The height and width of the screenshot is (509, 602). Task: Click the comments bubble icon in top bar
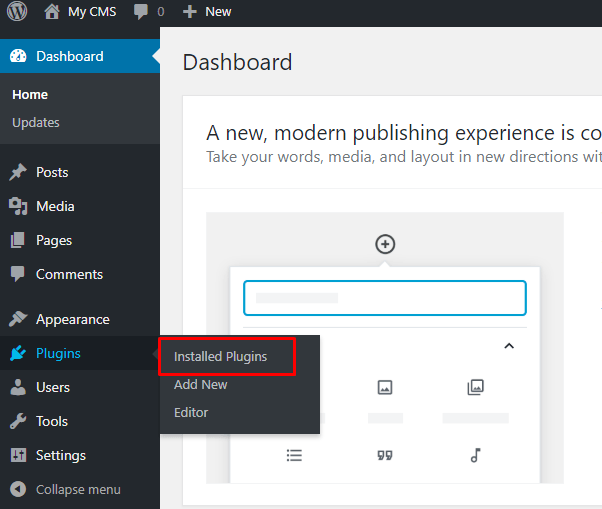[140, 12]
